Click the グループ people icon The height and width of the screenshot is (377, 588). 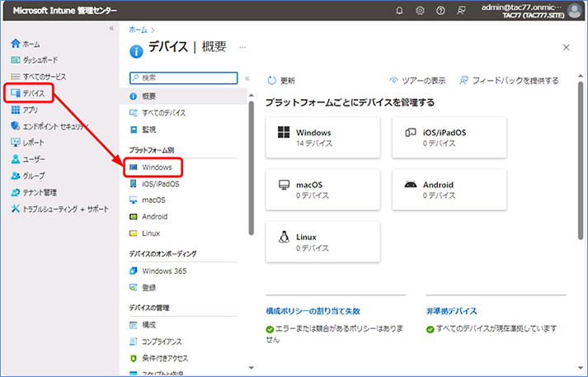[16, 176]
